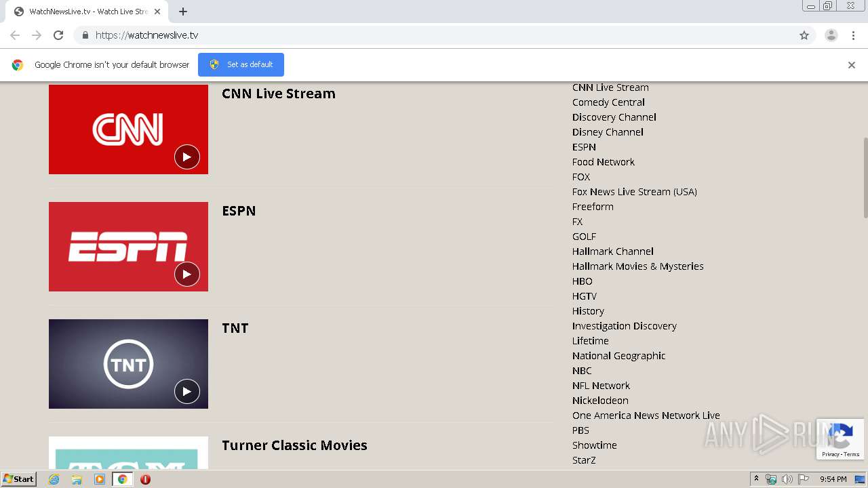
Task: Select GOLF in sidebar list
Action: point(584,237)
